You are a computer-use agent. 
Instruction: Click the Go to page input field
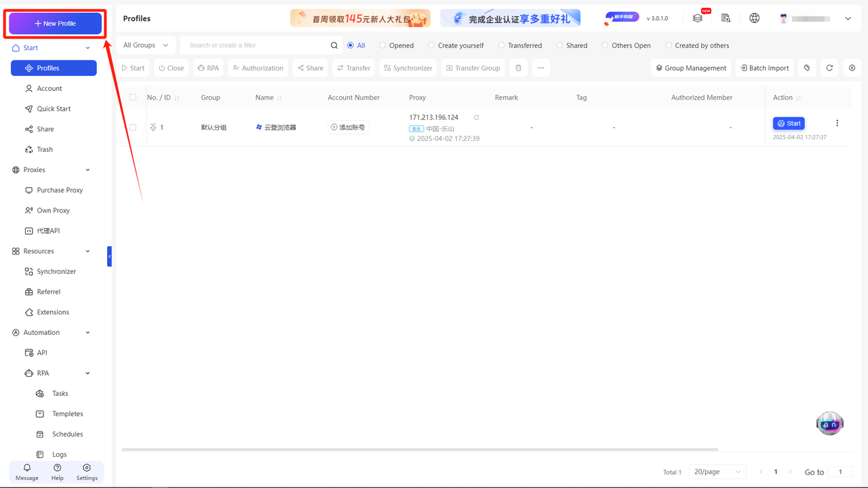(x=840, y=471)
